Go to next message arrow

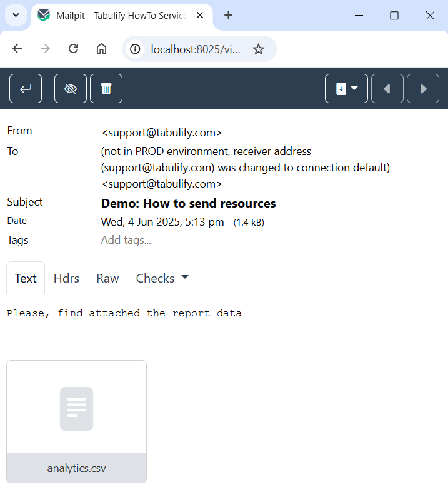pos(423,89)
